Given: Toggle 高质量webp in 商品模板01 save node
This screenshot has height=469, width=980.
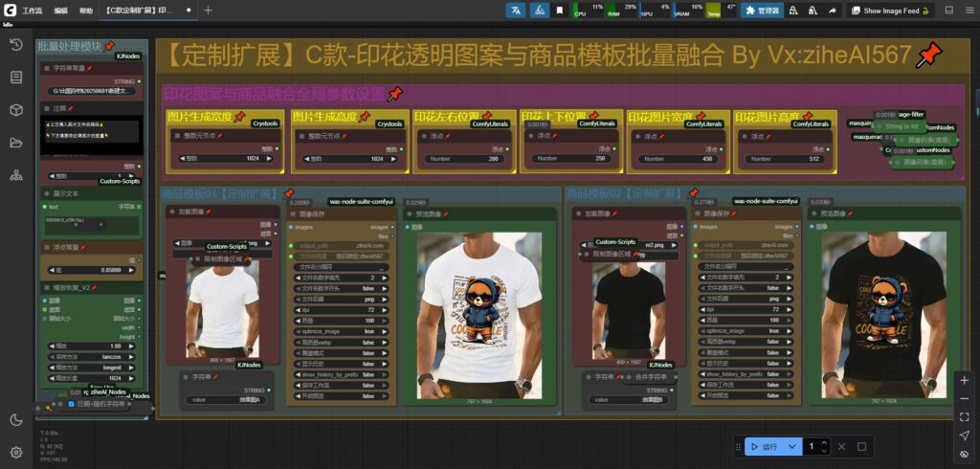Looking at the screenshot, I should pos(342,342).
